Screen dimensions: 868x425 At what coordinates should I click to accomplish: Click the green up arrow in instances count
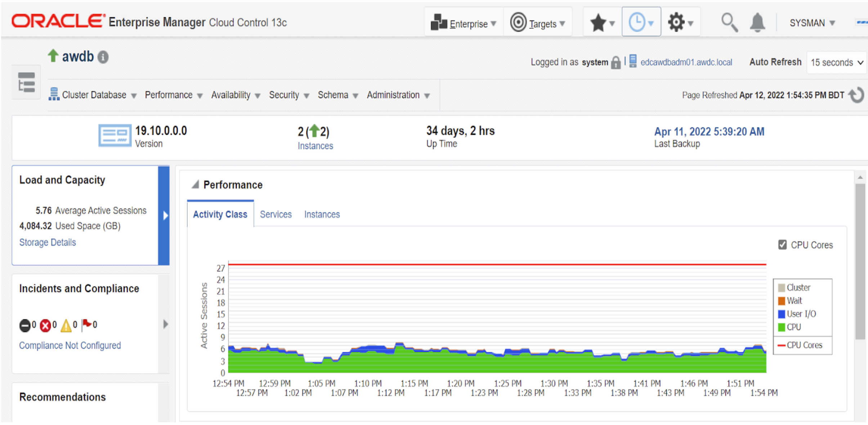pyautogui.click(x=314, y=130)
